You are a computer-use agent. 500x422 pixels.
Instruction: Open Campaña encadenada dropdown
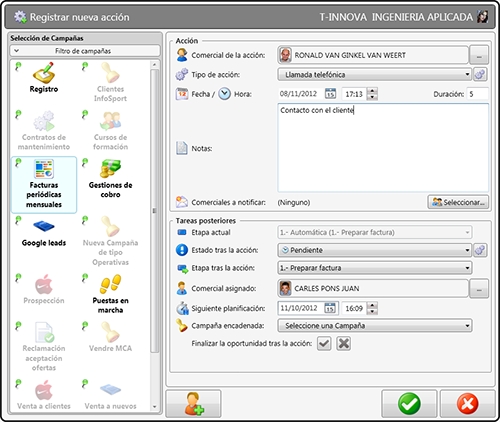point(374,326)
